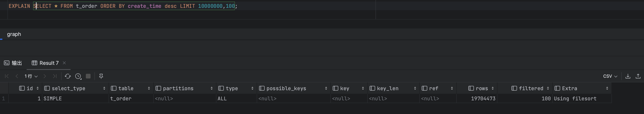Select the Using filesort cell
The width and height of the screenshot is (644, 114).
(x=575, y=99)
